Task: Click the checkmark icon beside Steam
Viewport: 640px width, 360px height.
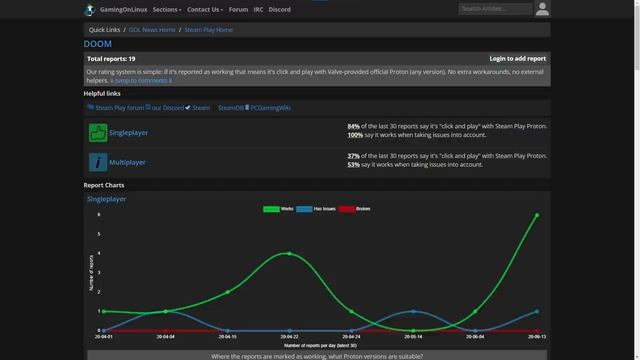Action: (188, 107)
